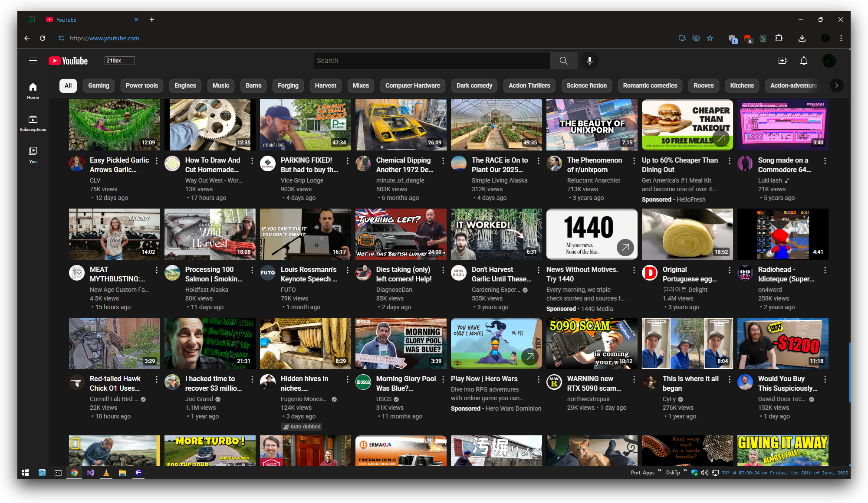868x503 pixels.
Task: Select the All filter chip
Action: click(x=68, y=85)
